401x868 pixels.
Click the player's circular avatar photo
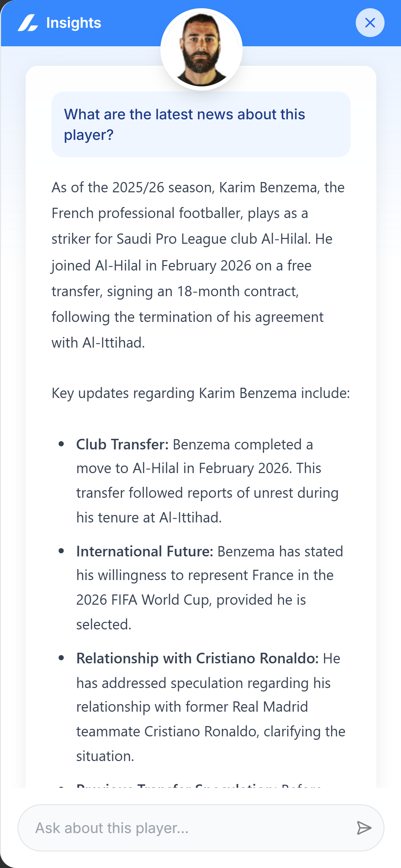tap(202, 50)
